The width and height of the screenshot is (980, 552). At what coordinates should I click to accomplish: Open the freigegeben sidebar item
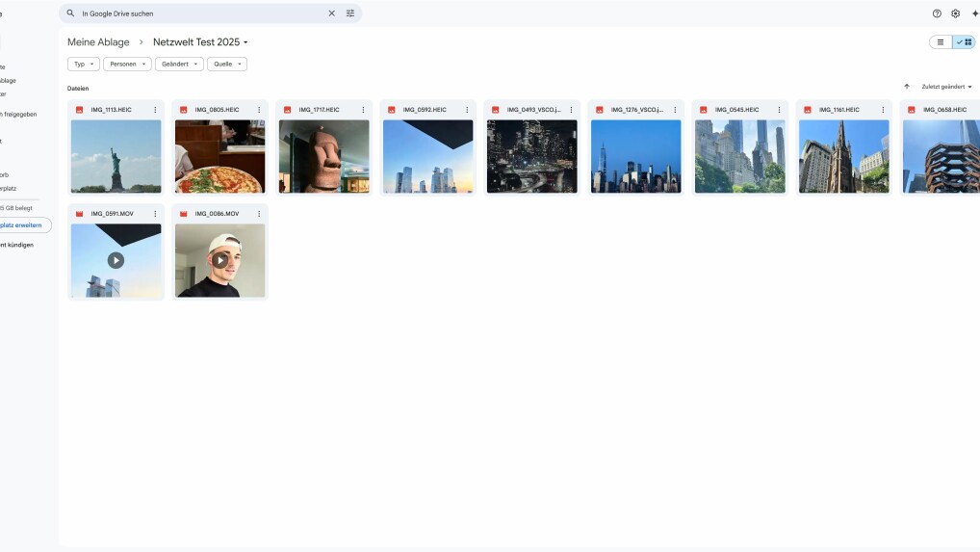point(18,115)
